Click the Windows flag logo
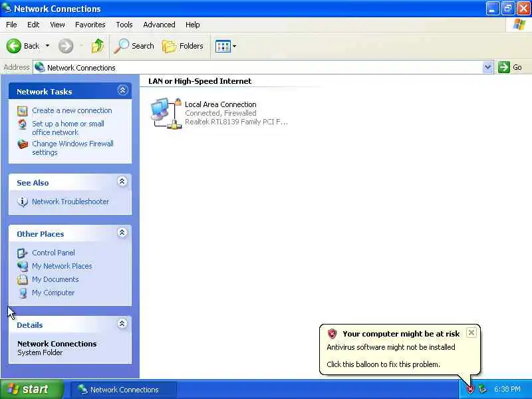 point(519,25)
